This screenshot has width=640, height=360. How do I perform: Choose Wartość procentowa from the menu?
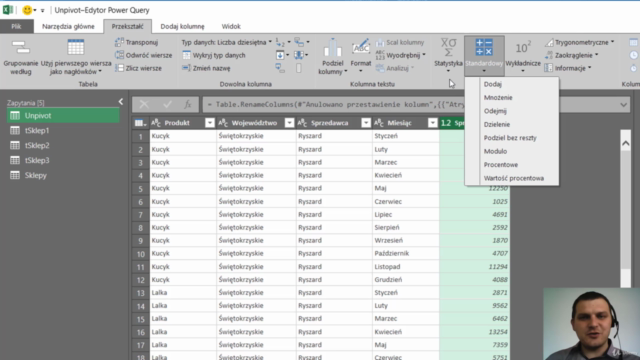(514, 178)
